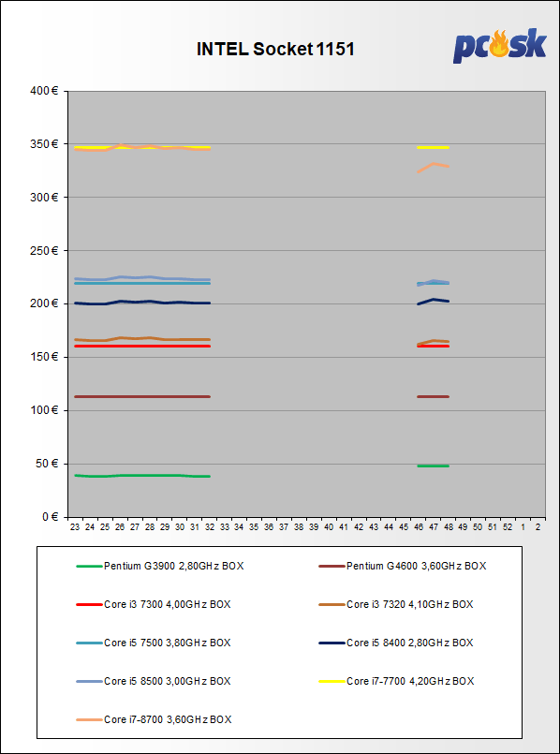Select legend label Pentium G4600 3,60GHz BOX

coord(417,566)
